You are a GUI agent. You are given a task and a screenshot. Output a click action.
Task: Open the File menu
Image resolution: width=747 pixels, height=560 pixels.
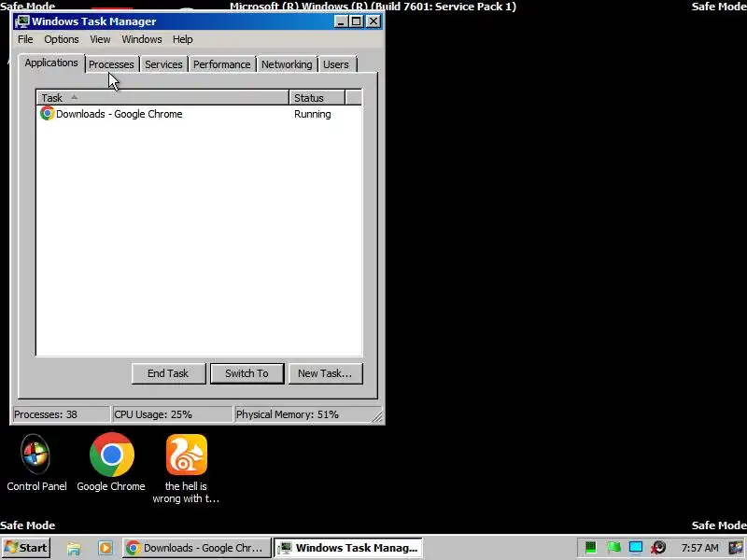point(25,39)
